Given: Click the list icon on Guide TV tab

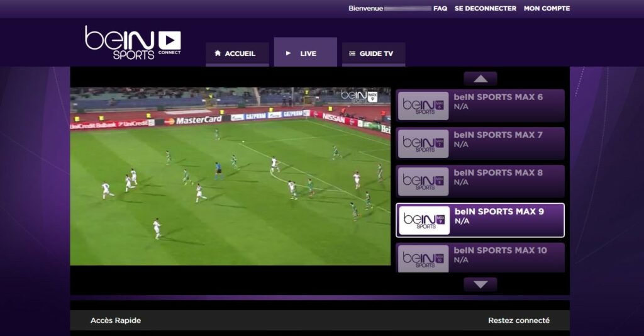Looking at the screenshot, I should click(352, 53).
